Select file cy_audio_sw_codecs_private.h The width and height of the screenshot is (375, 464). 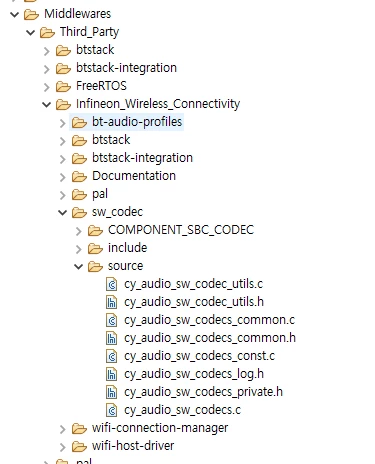pos(203,392)
